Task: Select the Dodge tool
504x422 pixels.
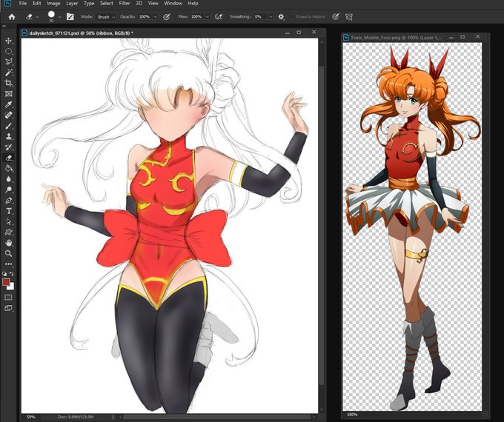Action: click(x=9, y=190)
